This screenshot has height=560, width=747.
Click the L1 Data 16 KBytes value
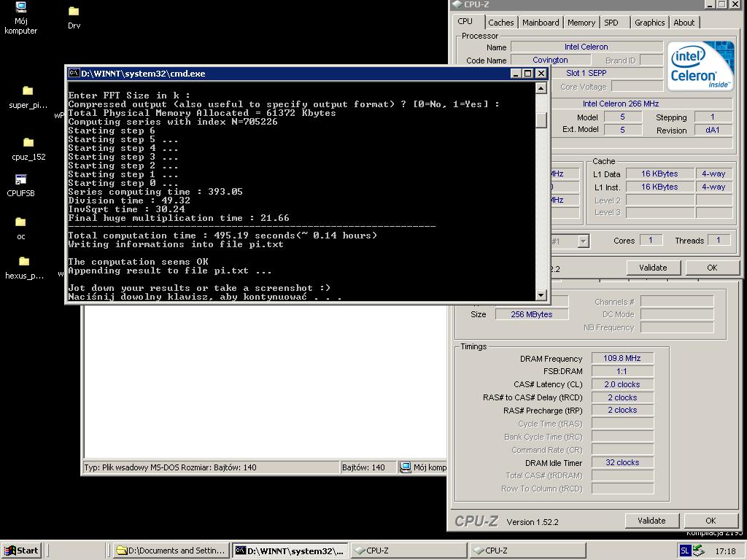point(659,174)
